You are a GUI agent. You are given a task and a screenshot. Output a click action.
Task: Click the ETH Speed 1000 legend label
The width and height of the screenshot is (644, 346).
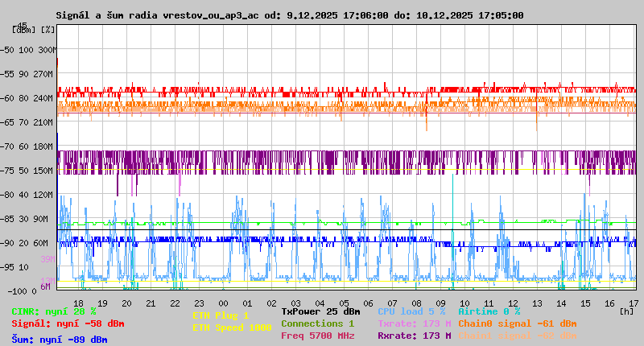(232, 327)
